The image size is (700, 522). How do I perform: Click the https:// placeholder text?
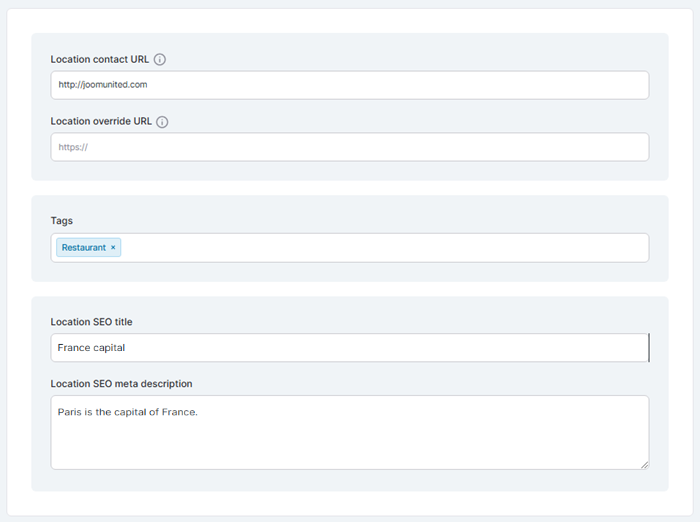tap(74, 147)
